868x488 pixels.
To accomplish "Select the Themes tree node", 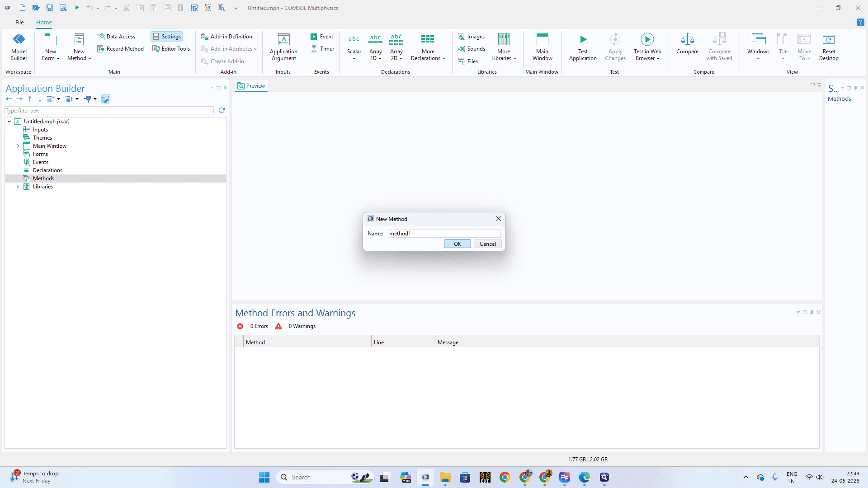I will pos(42,138).
